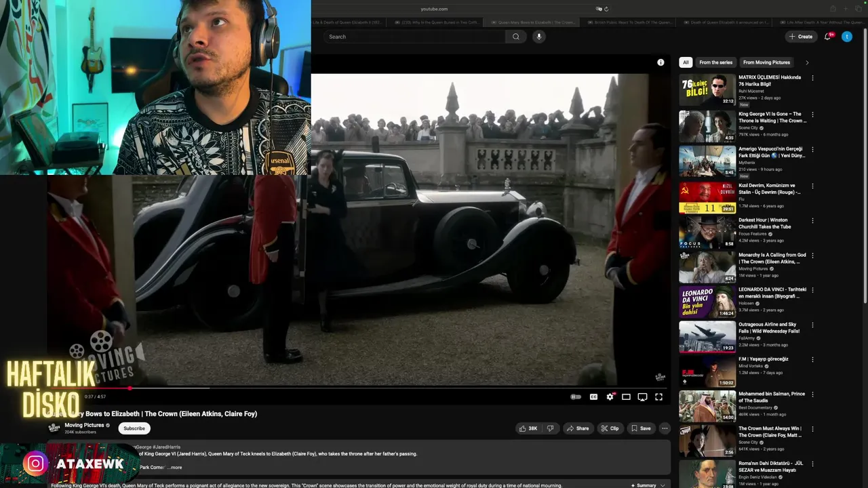Open options for Darkest Hour video
This screenshot has height=488, width=868.
812,220
